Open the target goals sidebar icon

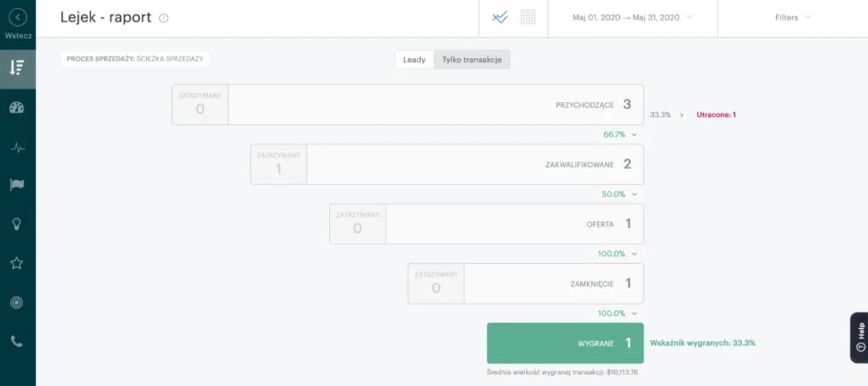(17, 302)
